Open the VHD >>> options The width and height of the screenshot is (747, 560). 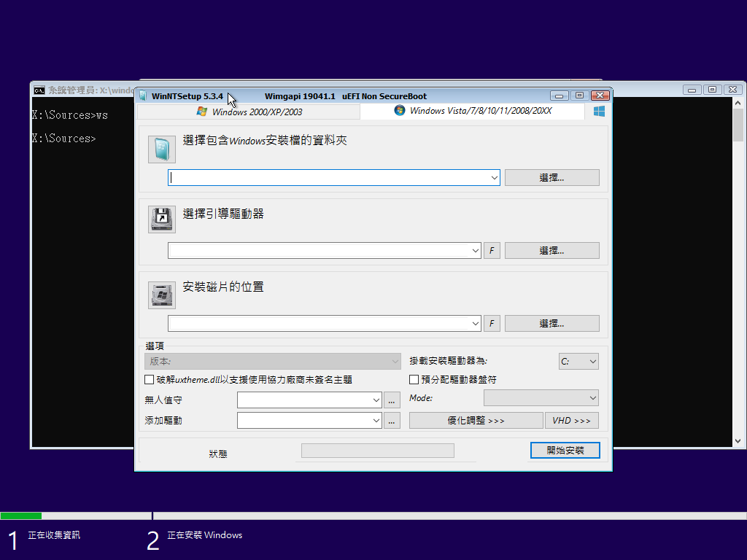point(572,421)
